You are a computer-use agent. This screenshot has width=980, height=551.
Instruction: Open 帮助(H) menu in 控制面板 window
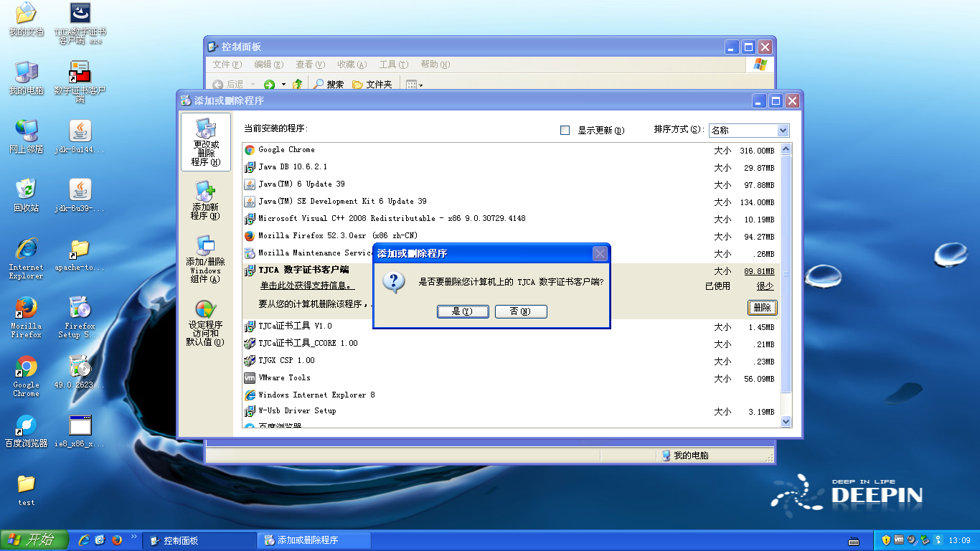coord(435,65)
